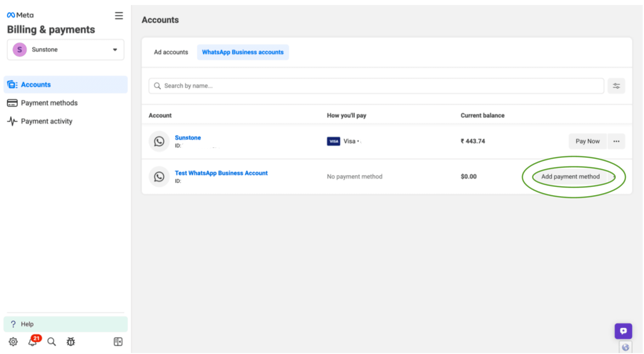The image size is (644, 354).
Task: Open the settings gear icon
Action: pyautogui.click(x=13, y=341)
